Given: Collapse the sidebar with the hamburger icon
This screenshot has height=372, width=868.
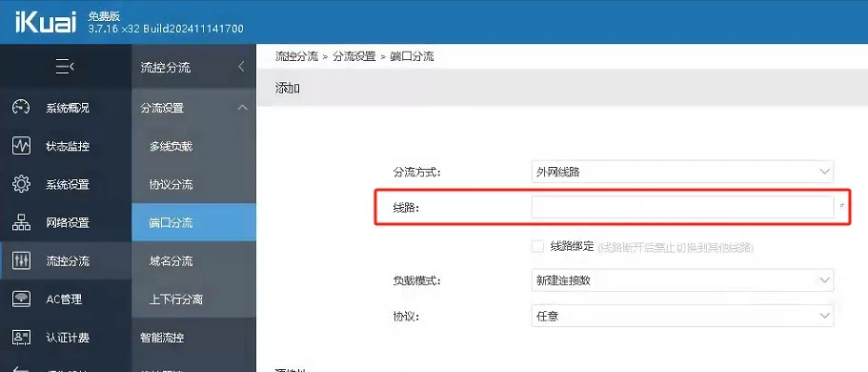Looking at the screenshot, I should pos(65,68).
